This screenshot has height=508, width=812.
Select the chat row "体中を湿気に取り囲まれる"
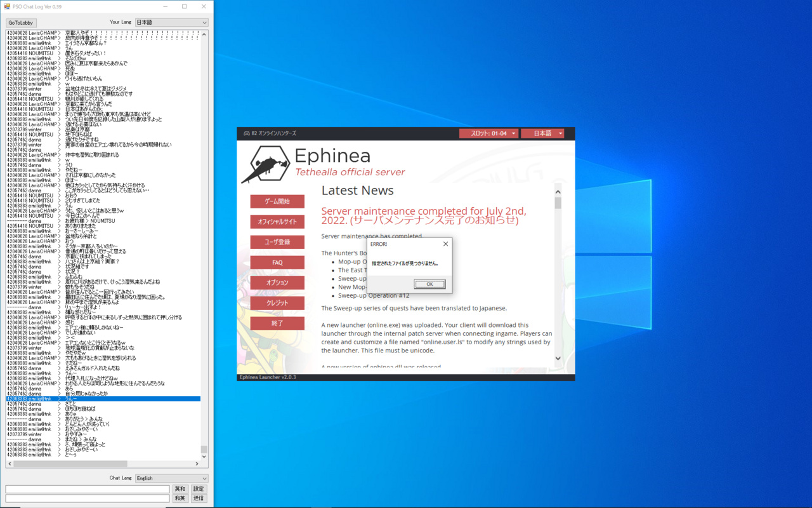click(103, 155)
